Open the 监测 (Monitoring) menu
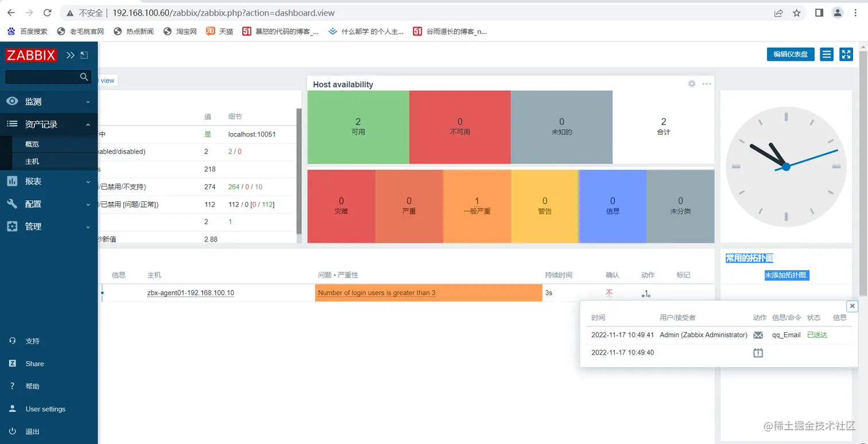Viewport: 868px width, 444px height. tap(49, 102)
